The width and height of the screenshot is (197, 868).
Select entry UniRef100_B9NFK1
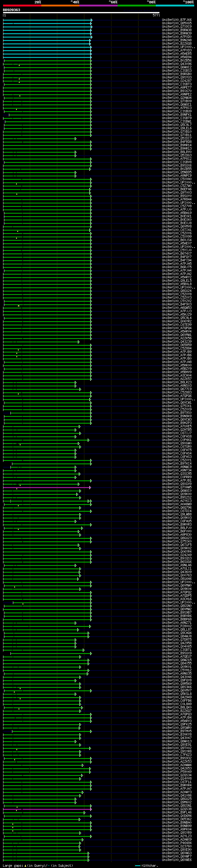coord(177,115)
